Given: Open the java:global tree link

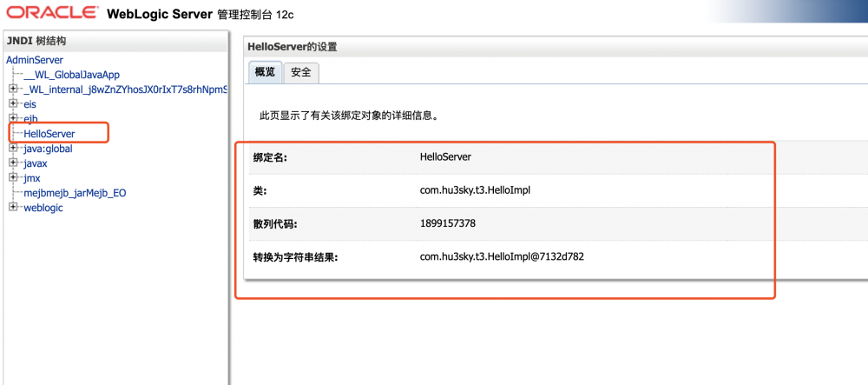Looking at the screenshot, I should click(48, 149).
